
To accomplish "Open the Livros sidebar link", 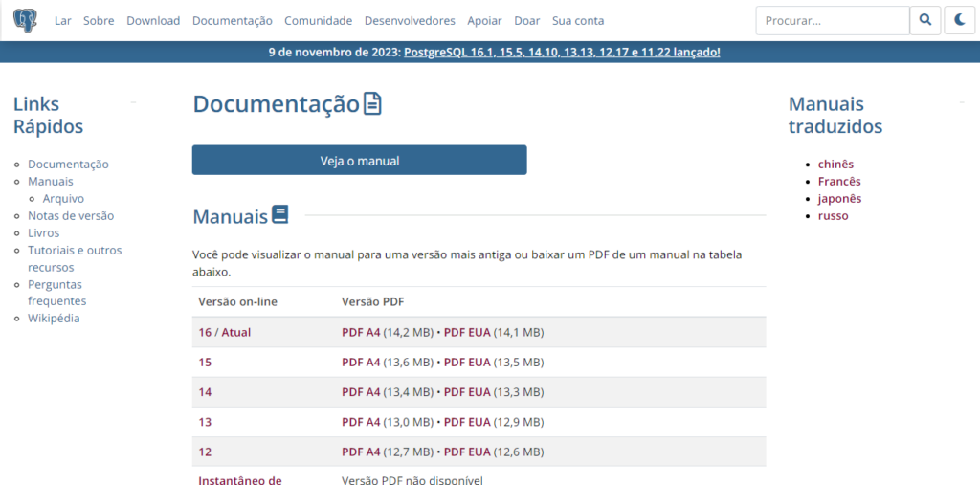I will [44, 232].
